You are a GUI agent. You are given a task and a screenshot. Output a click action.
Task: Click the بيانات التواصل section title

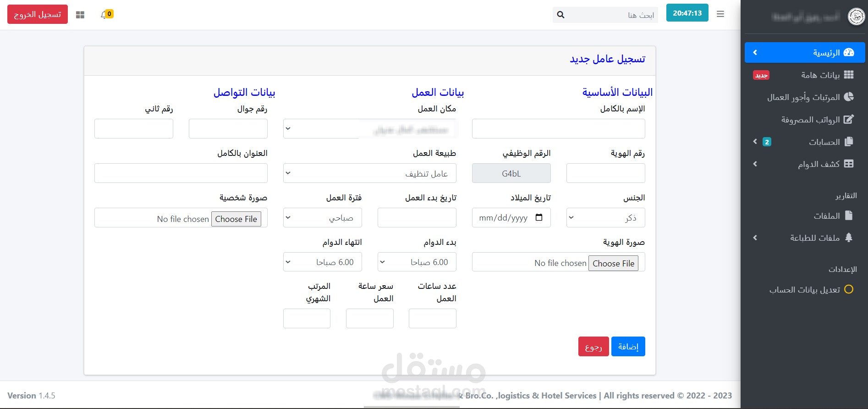point(244,92)
